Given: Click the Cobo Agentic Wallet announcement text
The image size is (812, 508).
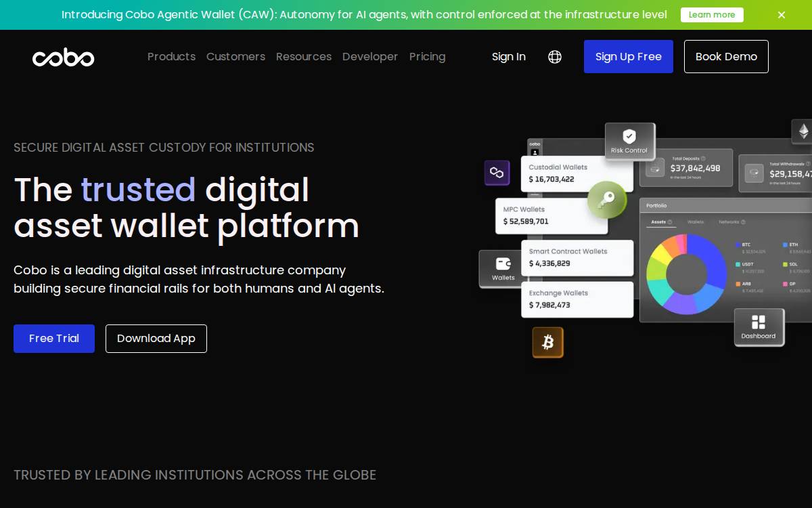Looking at the screenshot, I should click(364, 15).
